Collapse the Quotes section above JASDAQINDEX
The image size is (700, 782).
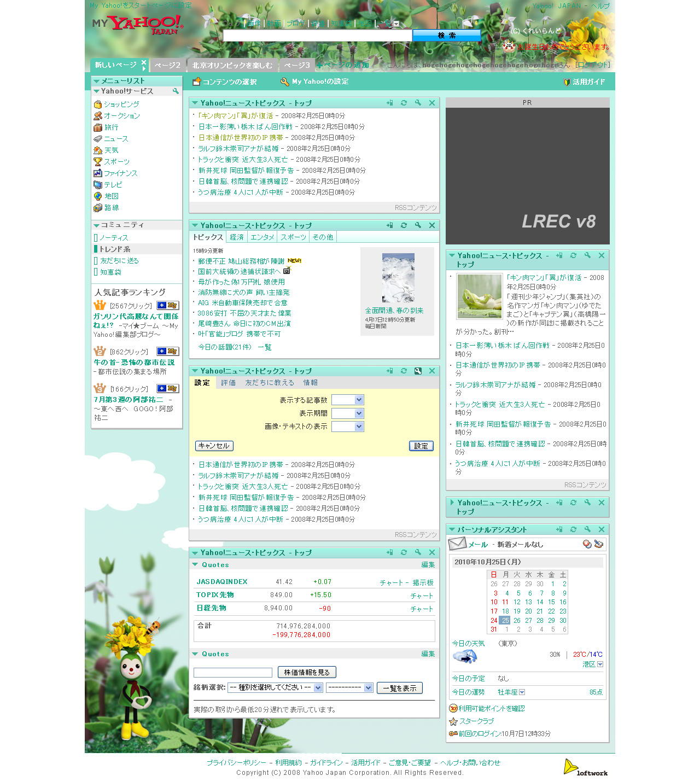point(195,564)
